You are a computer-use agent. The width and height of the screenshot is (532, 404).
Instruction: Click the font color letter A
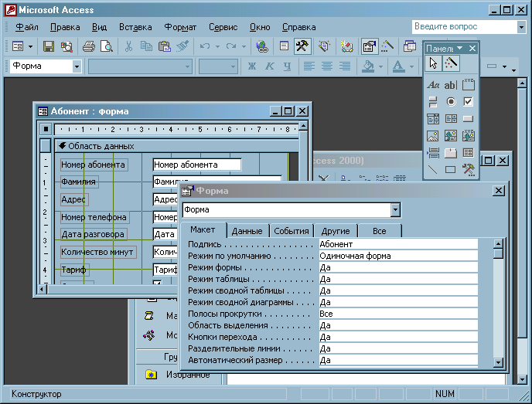click(399, 66)
